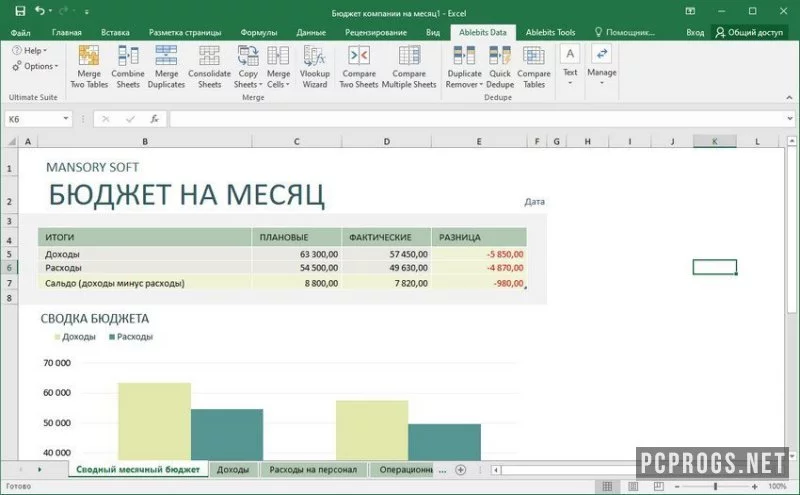The width and height of the screenshot is (800, 495).
Task: Expand the Help dropdown
Action: click(x=29, y=51)
